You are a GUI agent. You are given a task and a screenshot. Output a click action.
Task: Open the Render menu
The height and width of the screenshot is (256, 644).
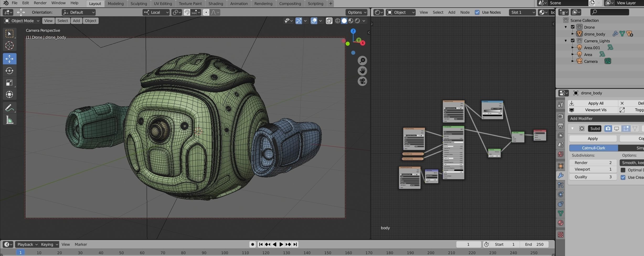40,3
